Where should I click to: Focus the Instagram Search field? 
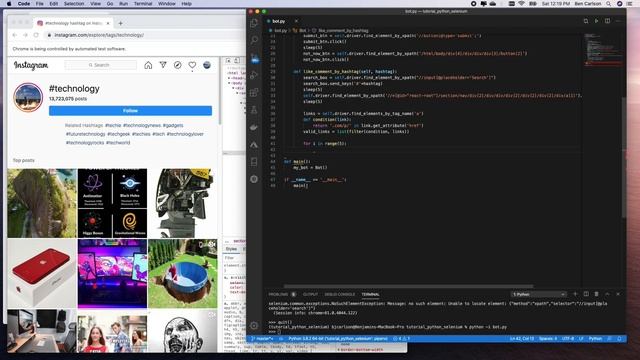click(x=100, y=65)
